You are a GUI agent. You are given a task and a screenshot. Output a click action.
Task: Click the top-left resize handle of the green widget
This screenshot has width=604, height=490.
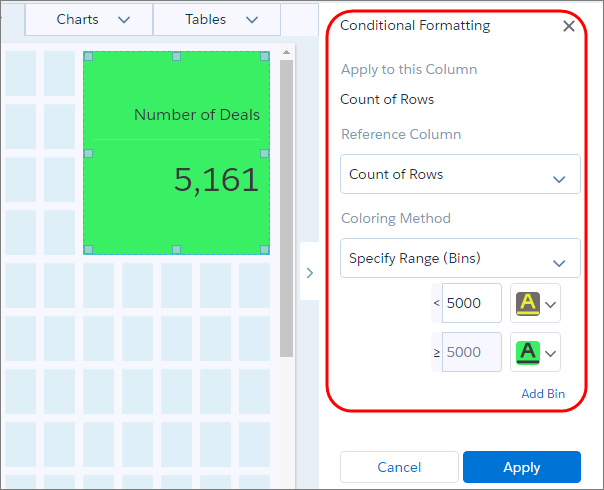tap(88, 57)
